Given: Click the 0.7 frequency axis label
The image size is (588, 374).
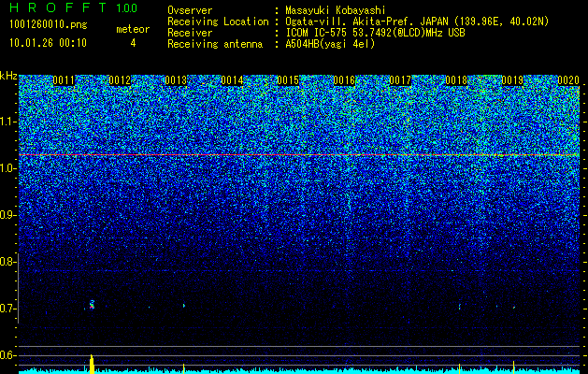Looking at the screenshot, I should click(7, 309).
